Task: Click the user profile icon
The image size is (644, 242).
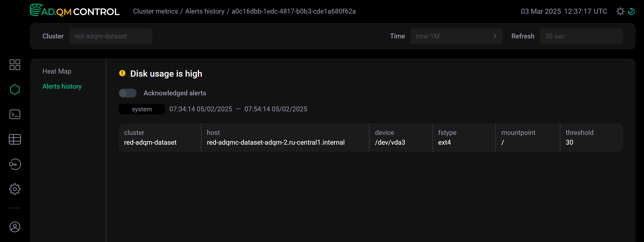Action: (15, 227)
